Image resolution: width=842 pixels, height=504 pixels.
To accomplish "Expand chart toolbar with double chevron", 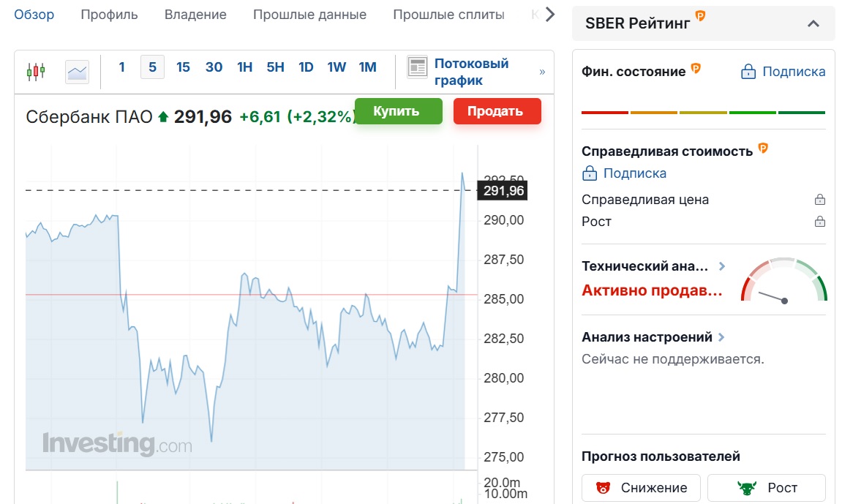I will 542,72.
